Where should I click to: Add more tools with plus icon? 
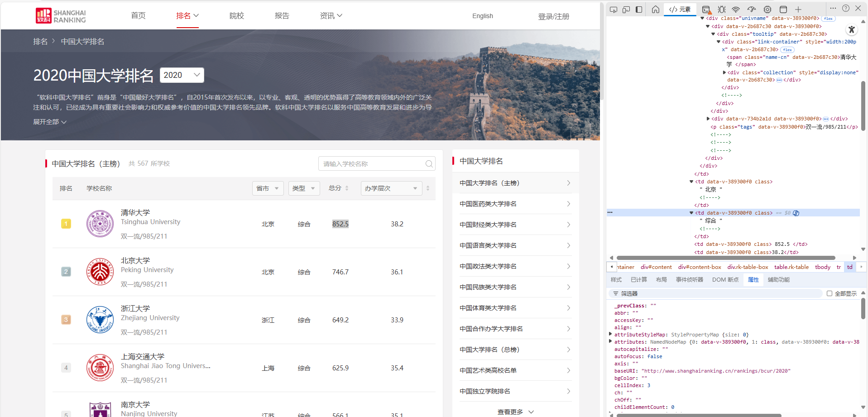(798, 10)
